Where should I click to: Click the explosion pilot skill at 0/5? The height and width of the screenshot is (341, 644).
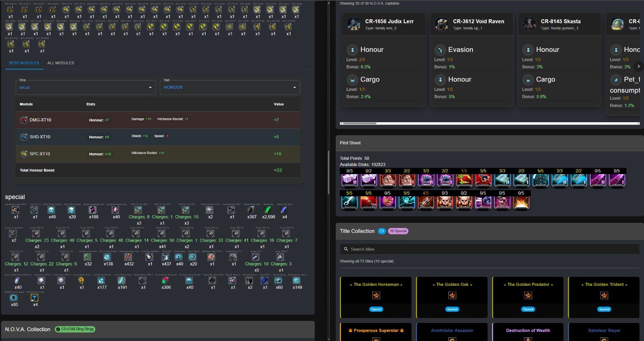pos(521,202)
